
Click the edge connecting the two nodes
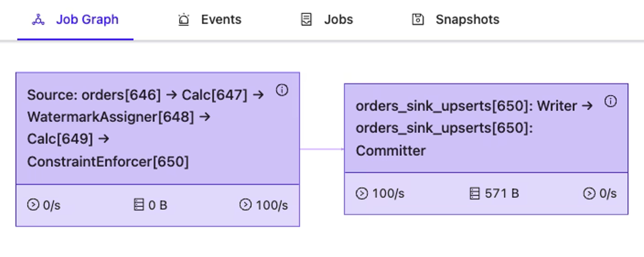pyautogui.click(x=322, y=149)
